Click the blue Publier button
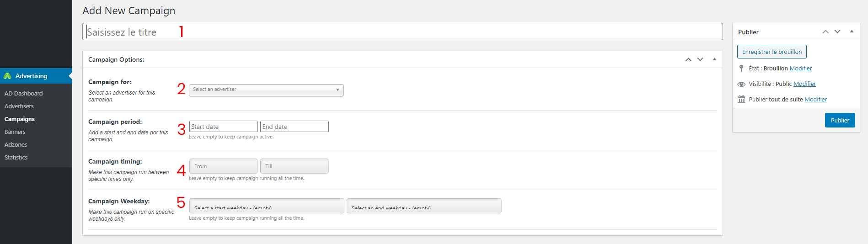 pyautogui.click(x=840, y=120)
